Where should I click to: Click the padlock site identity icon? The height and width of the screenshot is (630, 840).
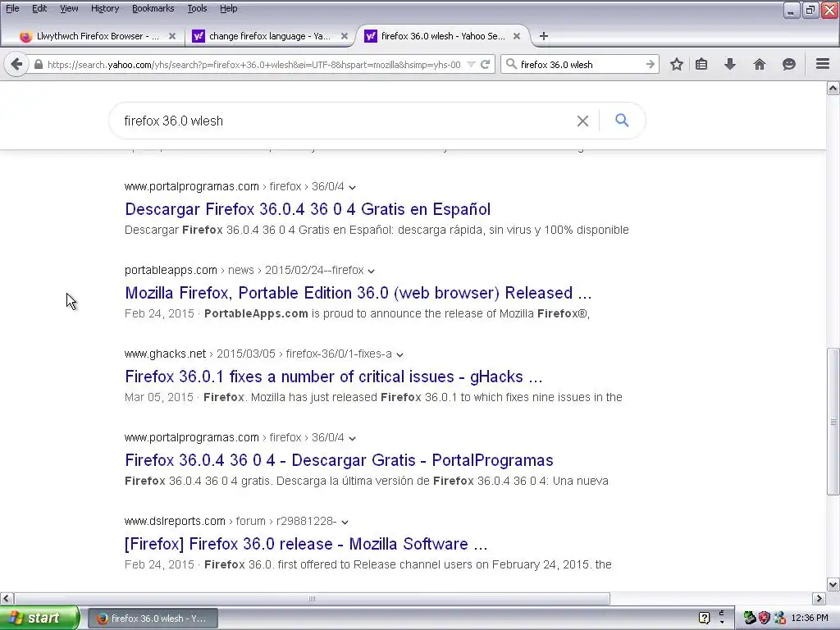[x=38, y=64]
